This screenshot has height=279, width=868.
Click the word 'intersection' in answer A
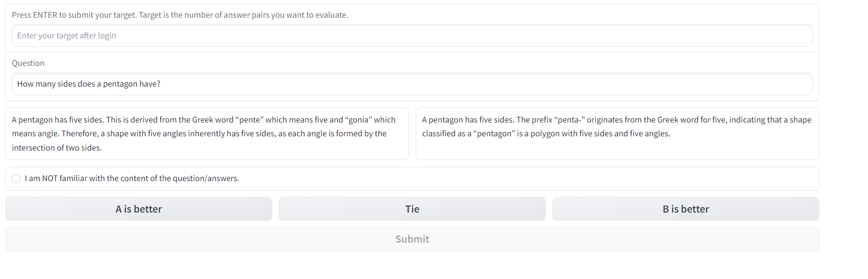(x=32, y=148)
